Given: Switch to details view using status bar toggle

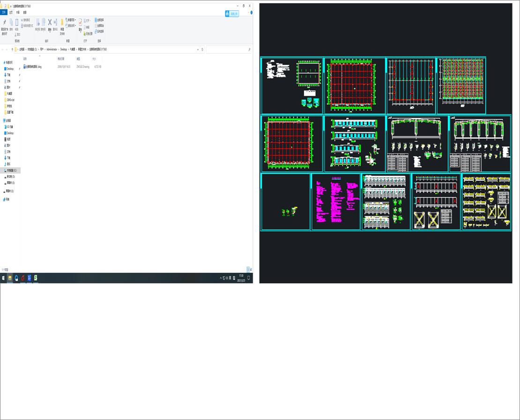Looking at the screenshot, I should click(x=248, y=270).
